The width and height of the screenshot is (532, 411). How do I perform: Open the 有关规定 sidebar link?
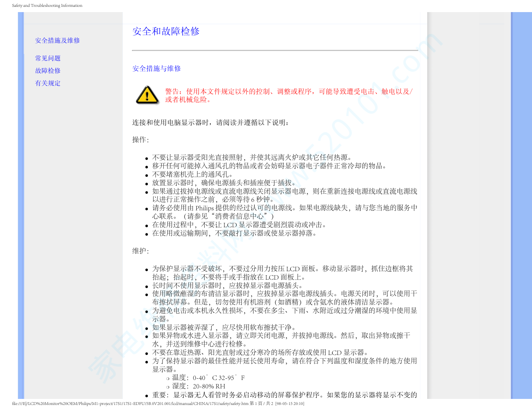click(48, 83)
